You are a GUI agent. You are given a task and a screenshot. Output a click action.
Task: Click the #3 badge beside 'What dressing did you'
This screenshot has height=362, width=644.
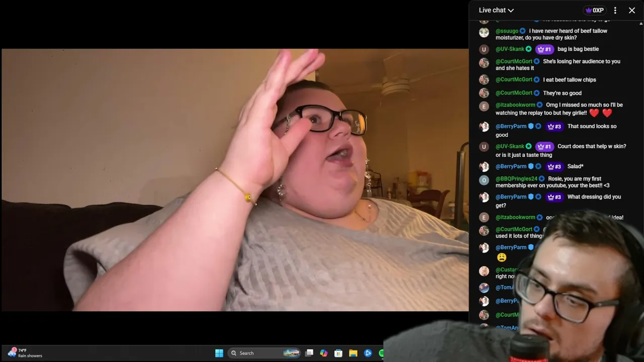pos(554,197)
